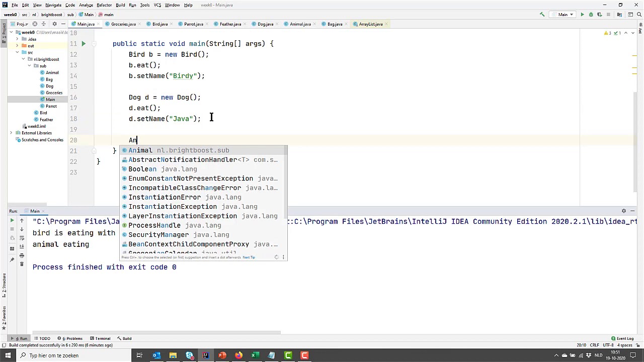Click the gutter run arrow at line 11
This screenshot has width=644, height=362.
coord(84,44)
